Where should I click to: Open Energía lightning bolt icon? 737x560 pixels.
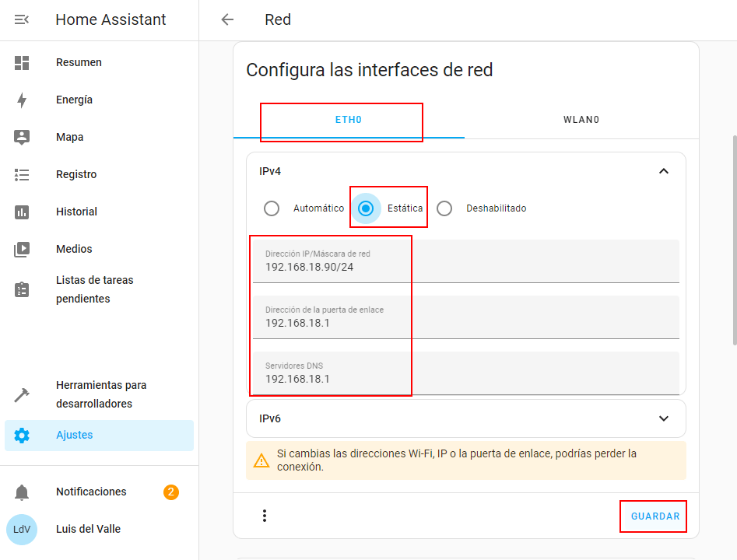click(x=22, y=100)
